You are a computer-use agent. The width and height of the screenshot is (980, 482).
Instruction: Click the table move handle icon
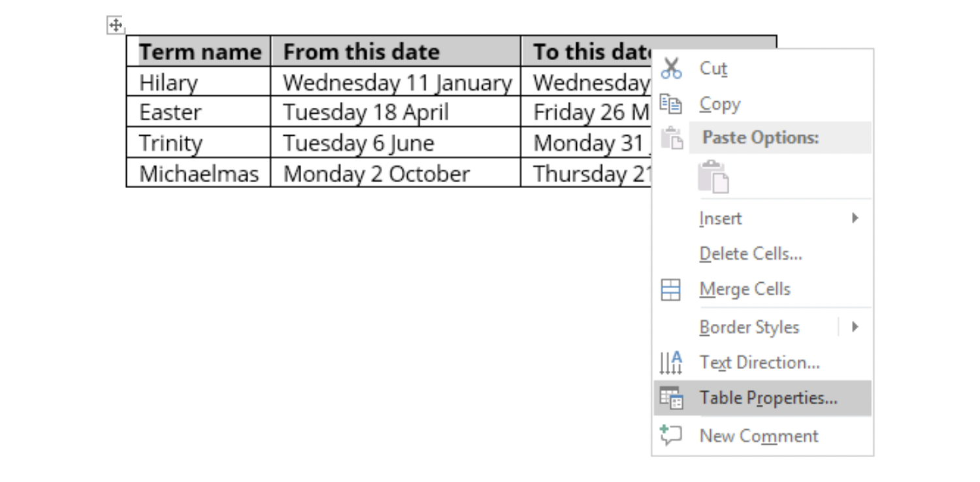pos(116,25)
